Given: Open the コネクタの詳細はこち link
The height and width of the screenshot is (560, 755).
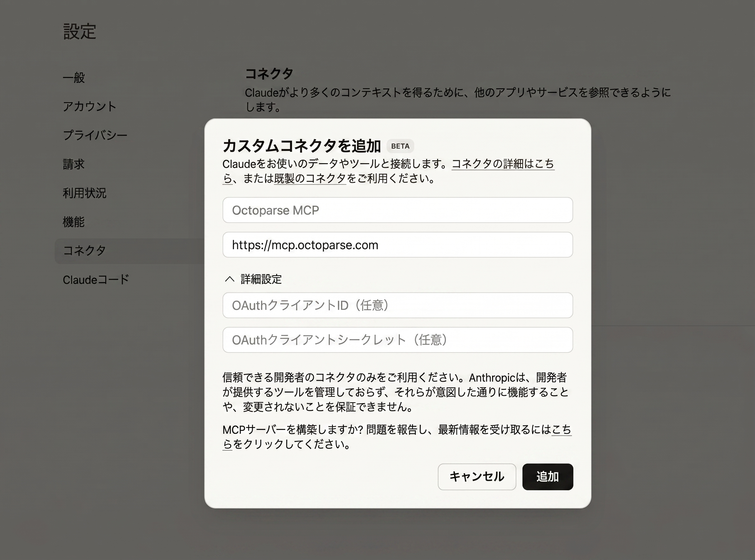Looking at the screenshot, I should [x=503, y=164].
